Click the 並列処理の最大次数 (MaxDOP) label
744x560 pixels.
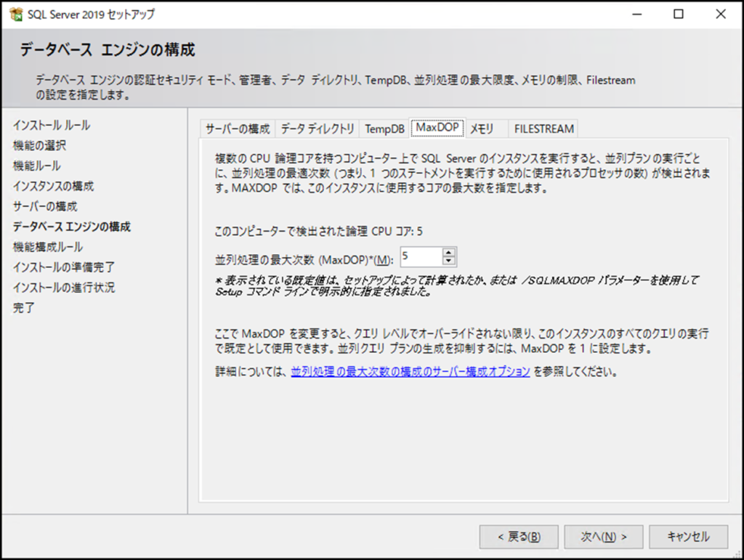pos(304,260)
